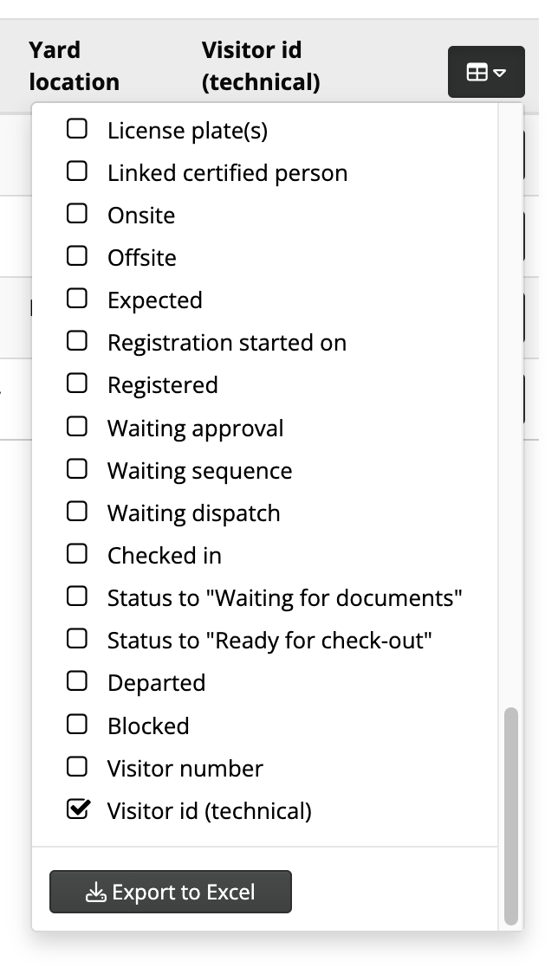The width and height of the screenshot is (558, 980).
Task: Open the column chooser table icon dropdown
Action: pyautogui.click(x=486, y=72)
